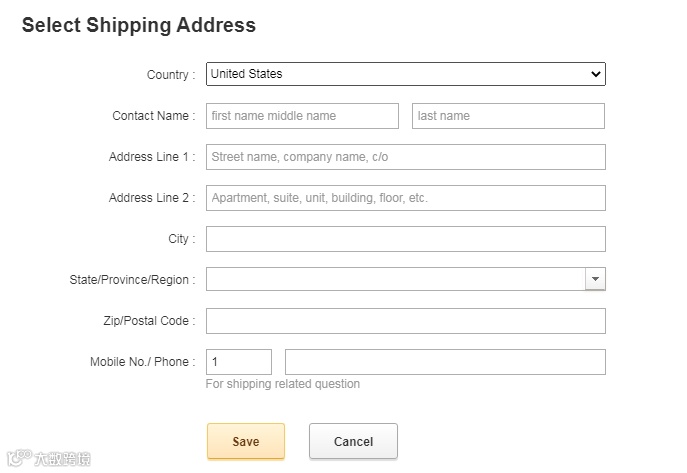Click the "Address Line 1 :" label

152,157
